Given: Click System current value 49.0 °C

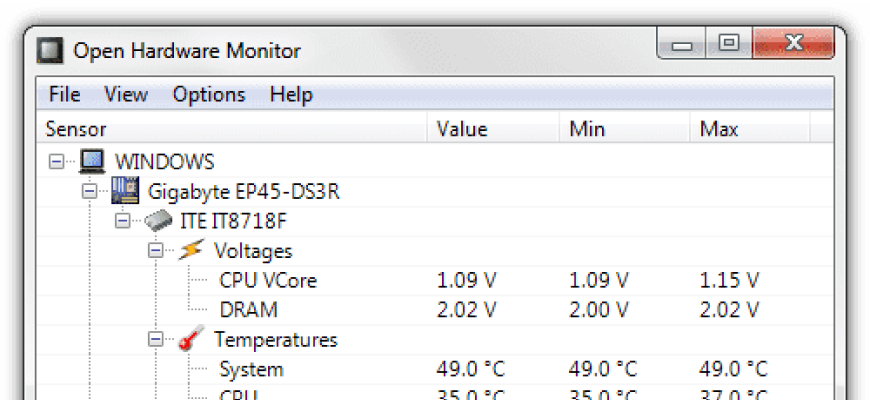Looking at the screenshot, I should [471, 369].
